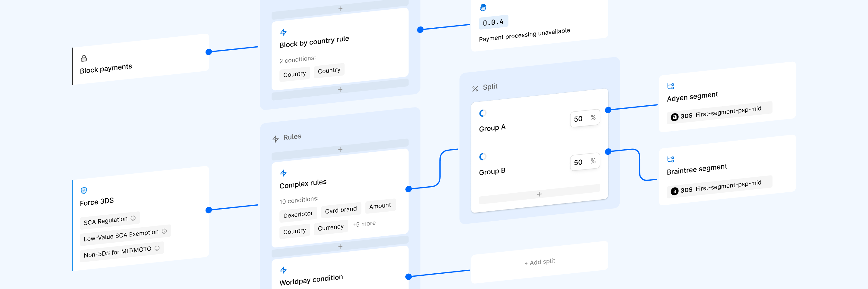The height and width of the screenshot is (289, 868).
Task: Select the Card brand condition tag
Action: (x=341, y=210)
